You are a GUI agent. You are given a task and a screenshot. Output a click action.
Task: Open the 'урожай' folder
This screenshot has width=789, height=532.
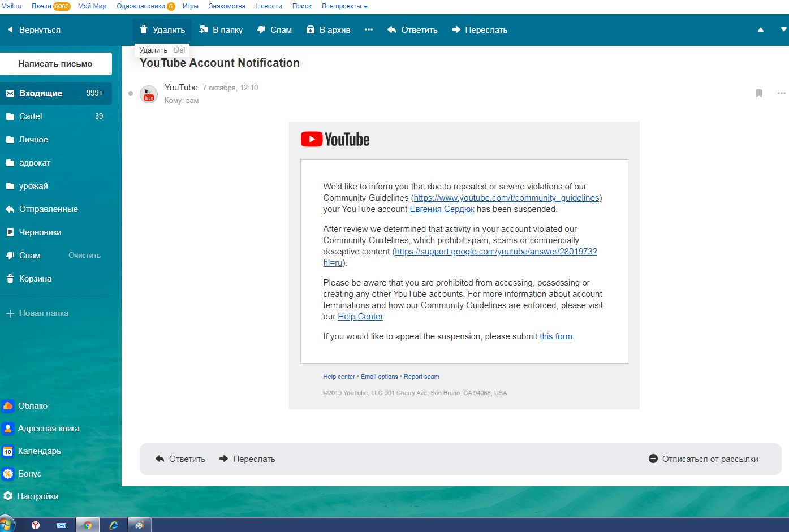55,186
